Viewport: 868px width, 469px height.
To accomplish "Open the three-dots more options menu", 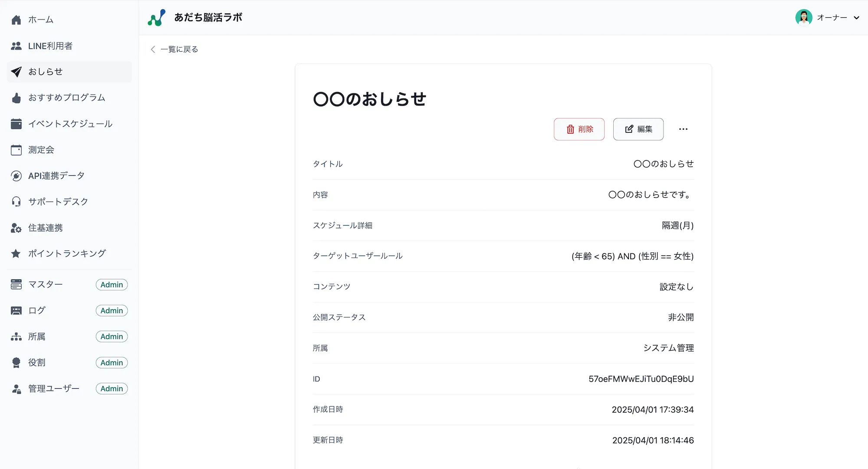I will (x=683, y=129).
